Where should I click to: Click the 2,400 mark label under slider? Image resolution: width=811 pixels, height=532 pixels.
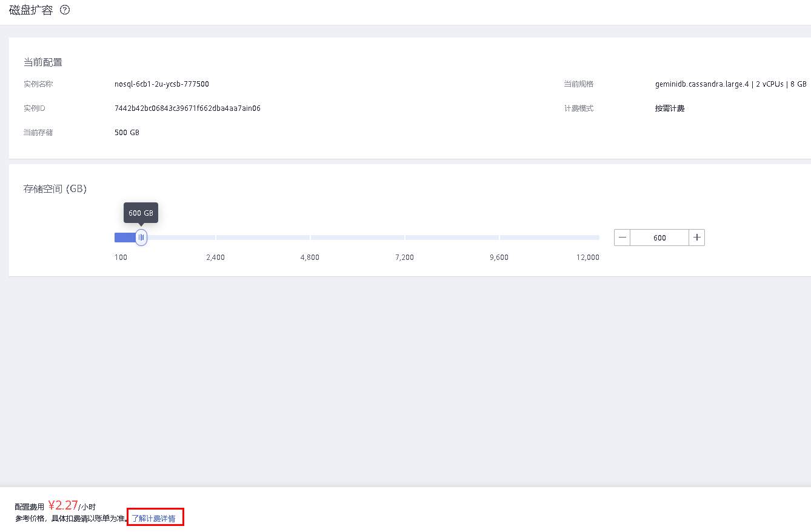[x=215, y=258]
